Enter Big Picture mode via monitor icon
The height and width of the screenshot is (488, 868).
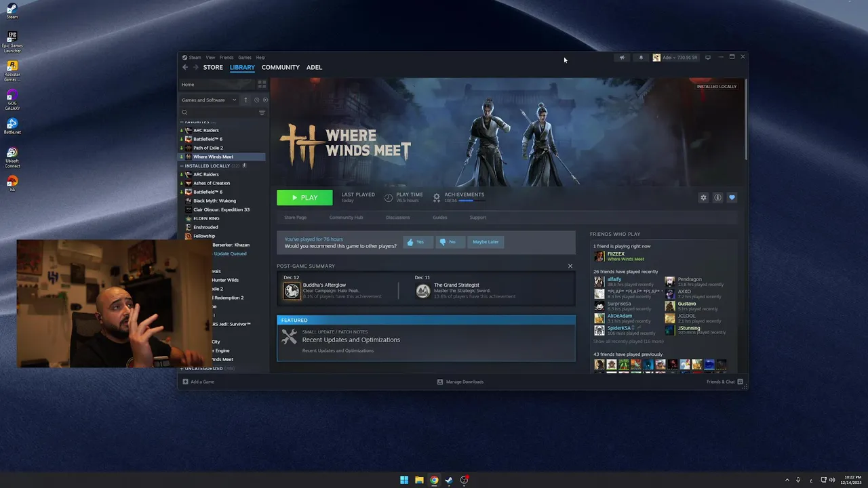(708, 58)
